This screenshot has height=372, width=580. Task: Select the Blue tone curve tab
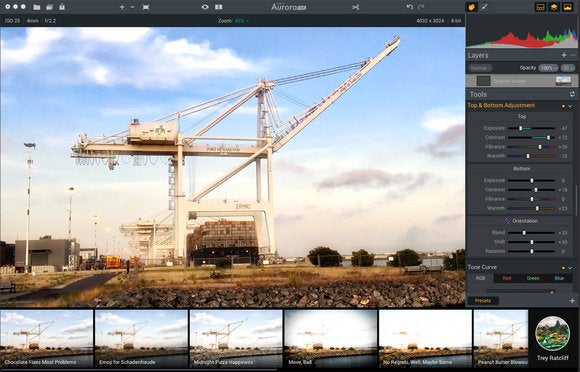tap(559, 278)
